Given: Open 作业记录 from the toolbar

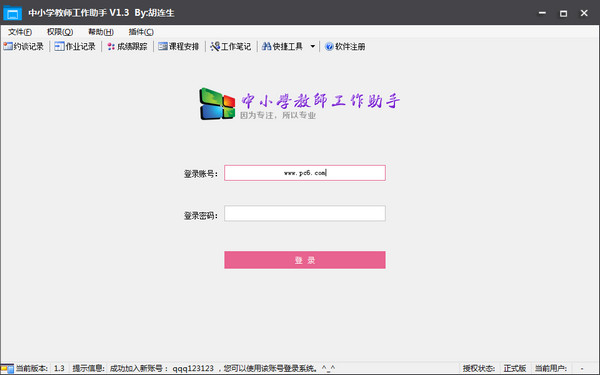Looking at the screenshot, I should (x=75, y=47).
